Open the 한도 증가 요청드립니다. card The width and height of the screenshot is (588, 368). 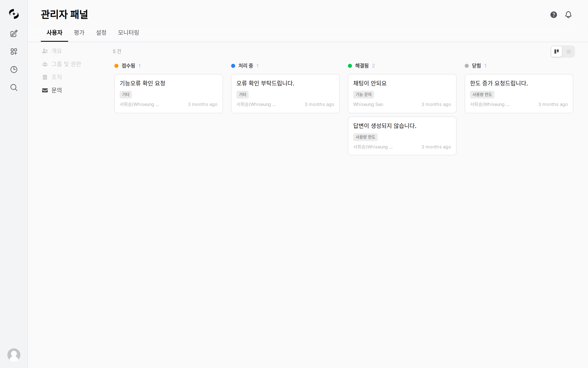tap(519, 93)
